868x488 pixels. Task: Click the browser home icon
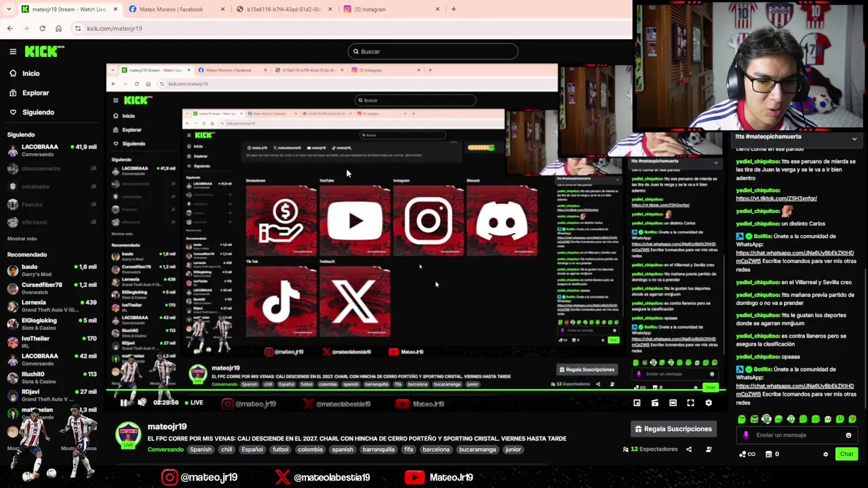(58, 28)
